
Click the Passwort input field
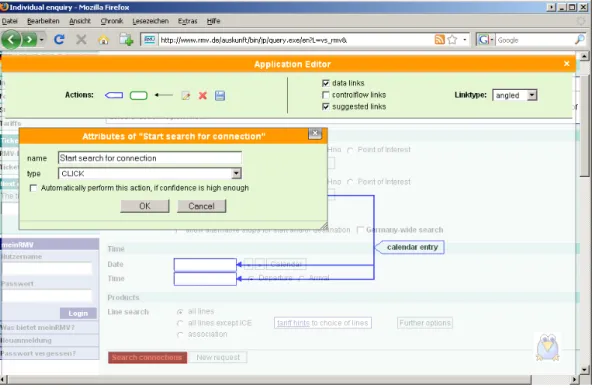point(47,296)
